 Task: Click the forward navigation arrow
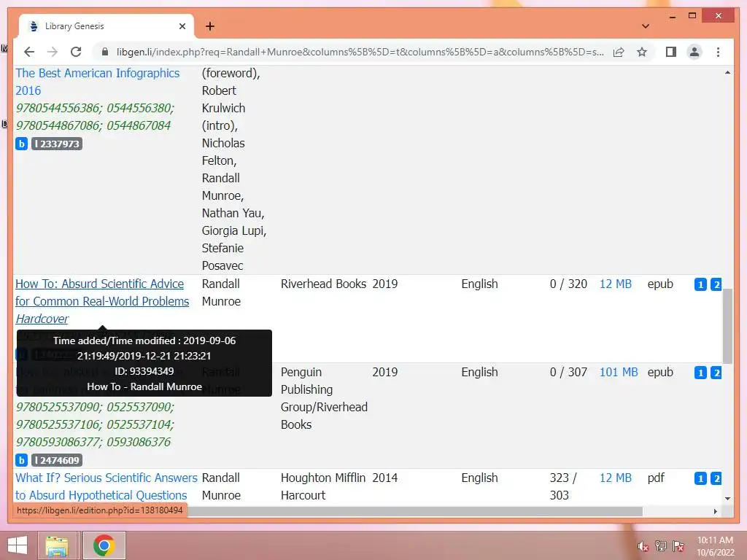pyautogui.click(x=53, y=52)
